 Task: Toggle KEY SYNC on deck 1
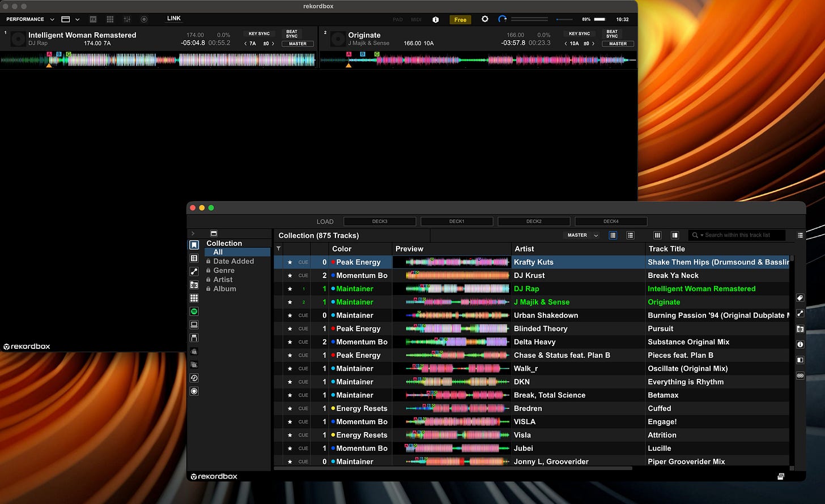[259, 34]
